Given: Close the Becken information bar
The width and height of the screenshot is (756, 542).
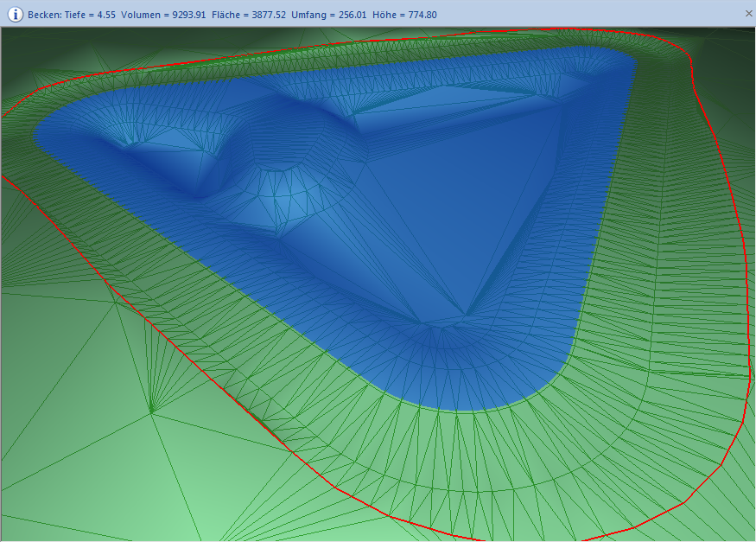Looking at the screenshot, I should (748, 14).
